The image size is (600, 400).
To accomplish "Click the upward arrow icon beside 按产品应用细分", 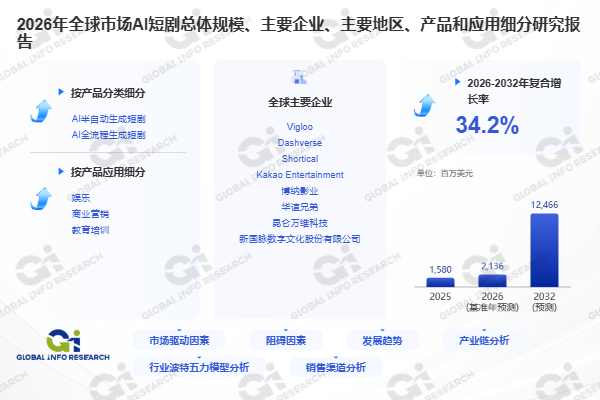I will pos(41,199).
